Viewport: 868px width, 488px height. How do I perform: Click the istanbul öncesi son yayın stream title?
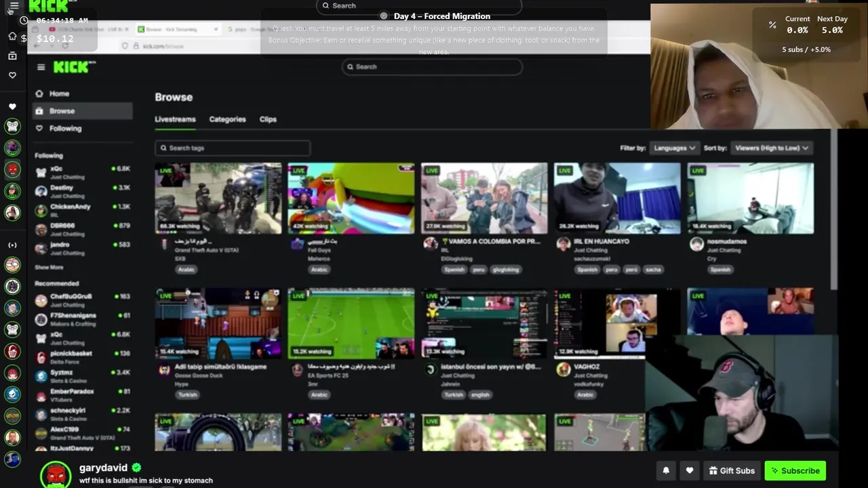(492, 367)
